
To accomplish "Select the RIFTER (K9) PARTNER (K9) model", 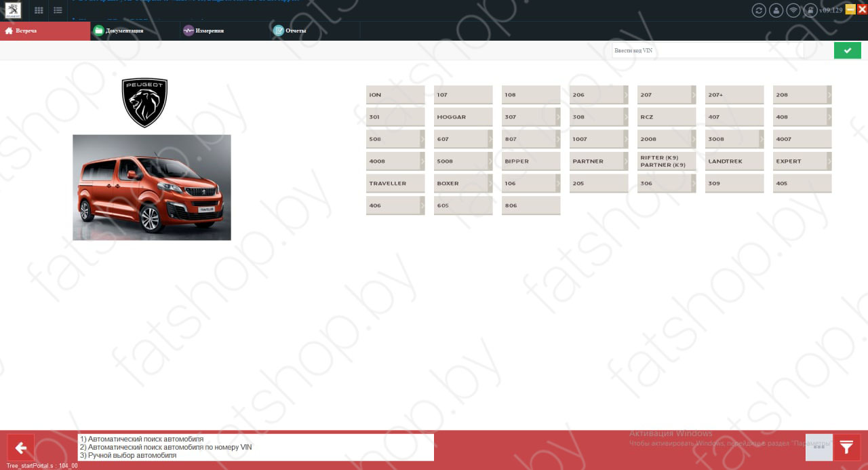I will pyautogui.click(x=667, y=161).
